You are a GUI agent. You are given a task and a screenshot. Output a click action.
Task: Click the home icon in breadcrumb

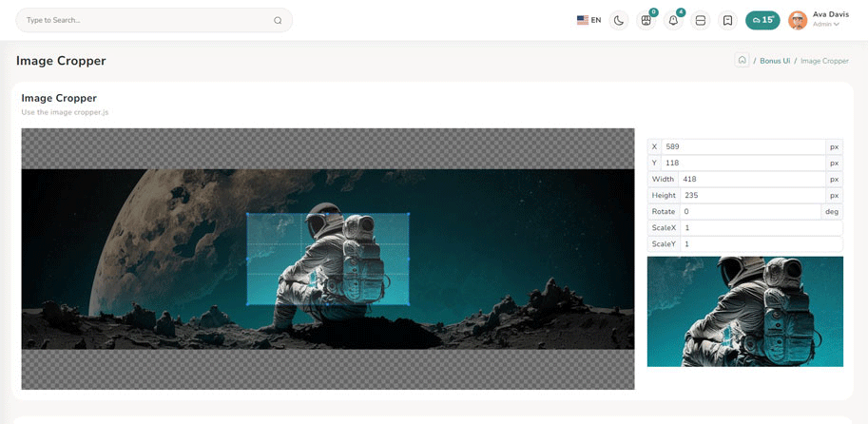[742, 60]
